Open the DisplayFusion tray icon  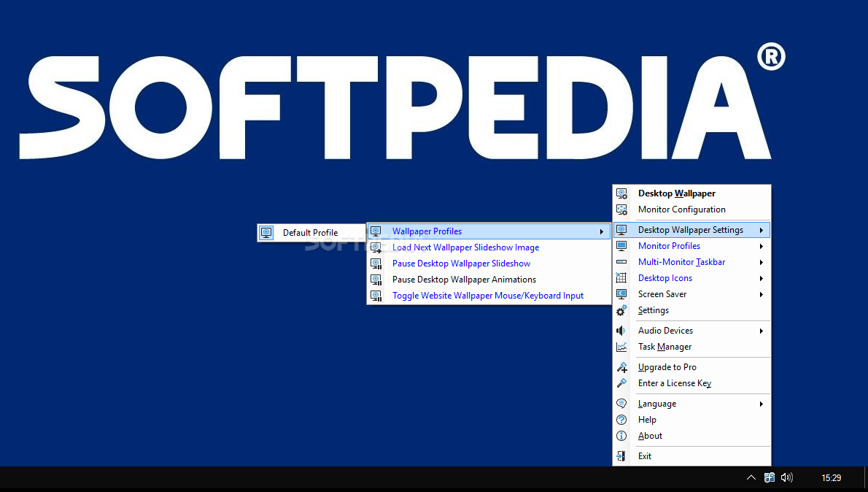769,477
